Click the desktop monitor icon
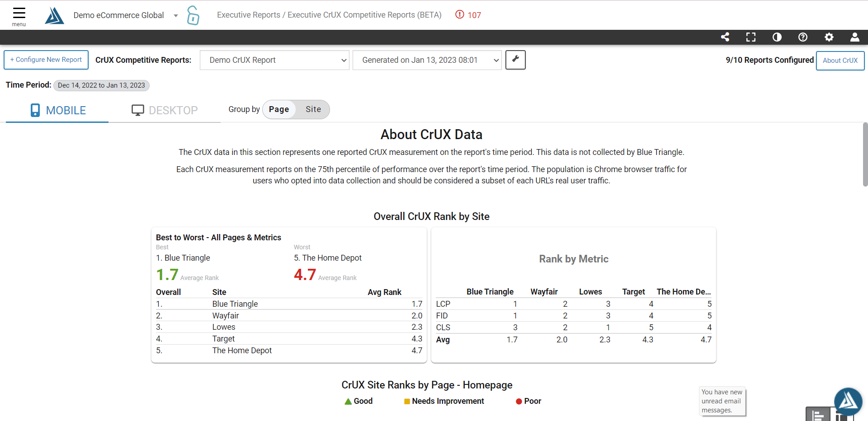 click(x=138, y=110)
